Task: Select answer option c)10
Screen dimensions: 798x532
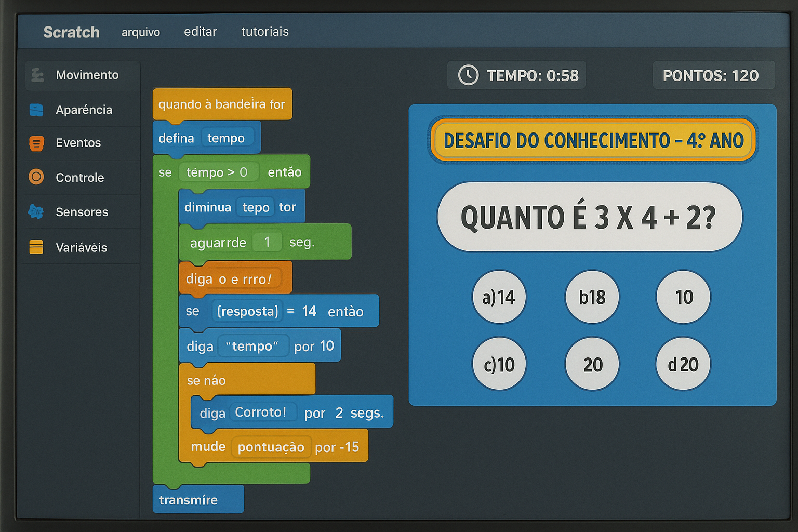Action: tap(499, 364)
